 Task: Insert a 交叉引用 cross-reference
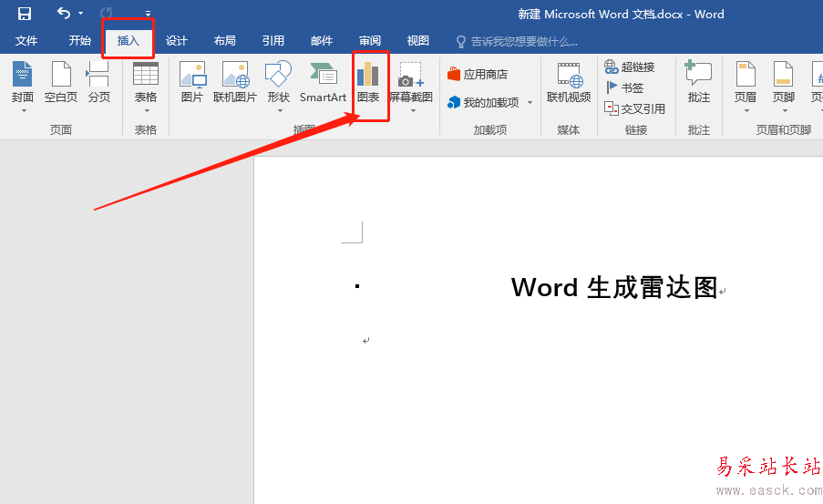click(x=635, y=108)
